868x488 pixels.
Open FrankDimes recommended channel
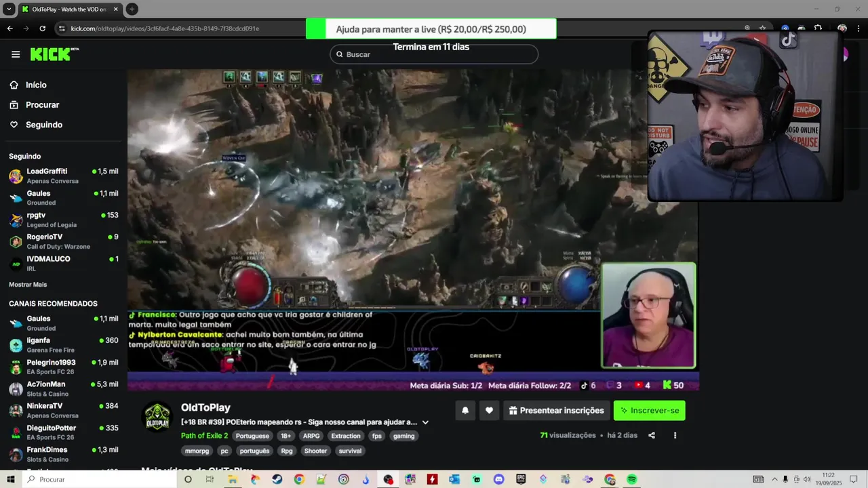point(64,454)
